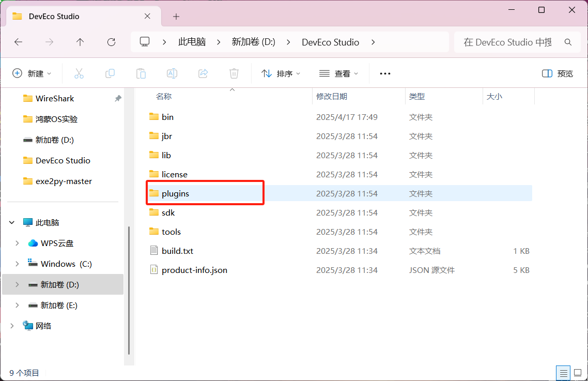Open the 新建 dropdown menu

(x=32, y=73)
